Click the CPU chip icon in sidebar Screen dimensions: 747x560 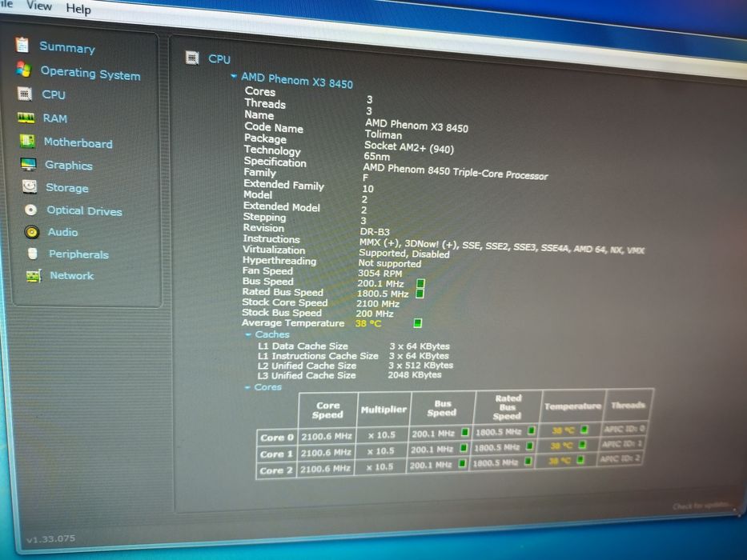coord(25,94)
